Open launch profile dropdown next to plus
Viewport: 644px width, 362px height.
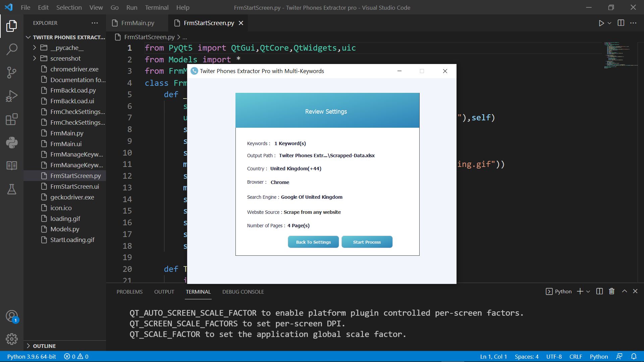point(588,292)
